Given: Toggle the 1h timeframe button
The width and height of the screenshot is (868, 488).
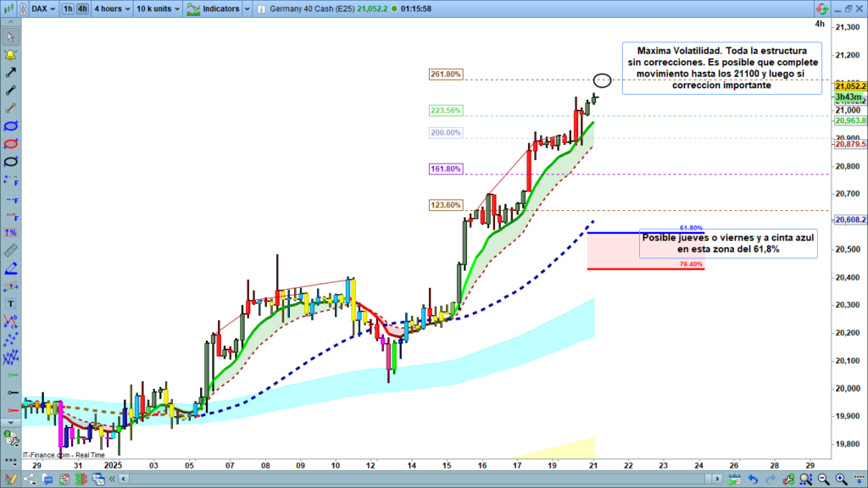Looking at the screenshot, I should point(68,8).
